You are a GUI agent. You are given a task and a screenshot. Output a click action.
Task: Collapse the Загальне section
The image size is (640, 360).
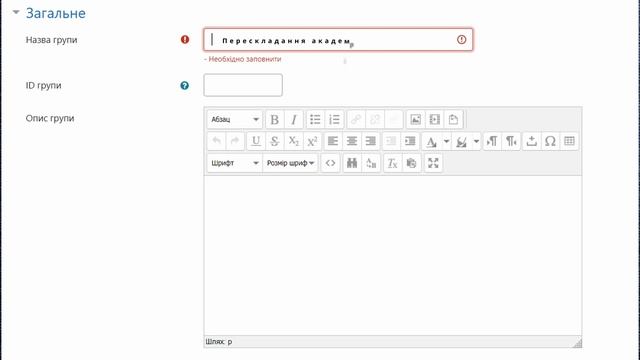(x=16, y=13)
